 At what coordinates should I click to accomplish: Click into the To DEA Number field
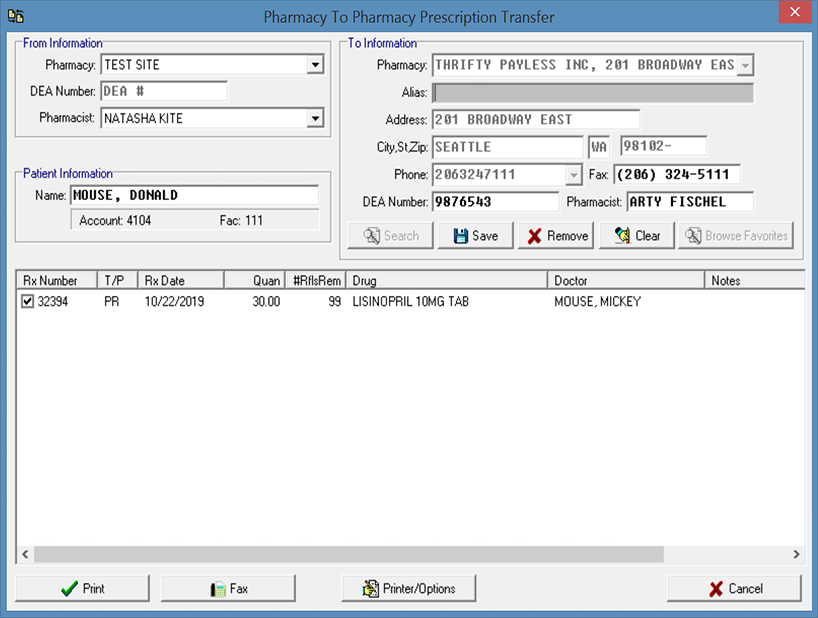pos(494,202)
